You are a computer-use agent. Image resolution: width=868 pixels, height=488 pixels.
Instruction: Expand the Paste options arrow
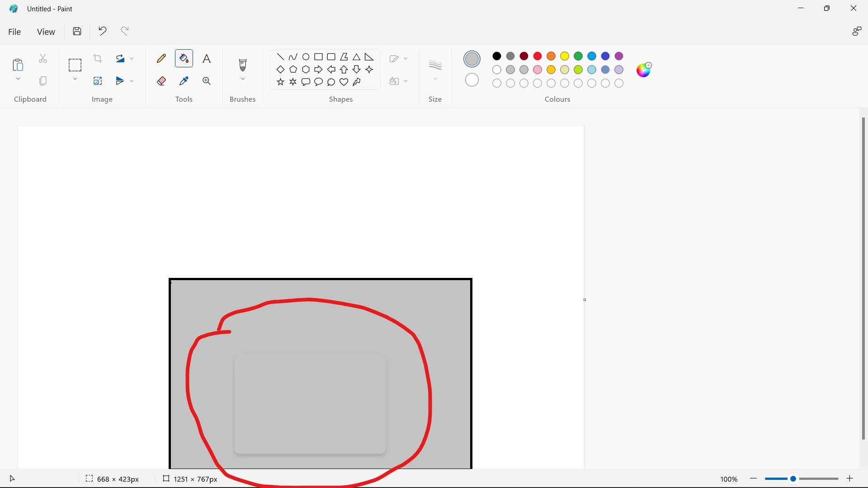[18, 80]
